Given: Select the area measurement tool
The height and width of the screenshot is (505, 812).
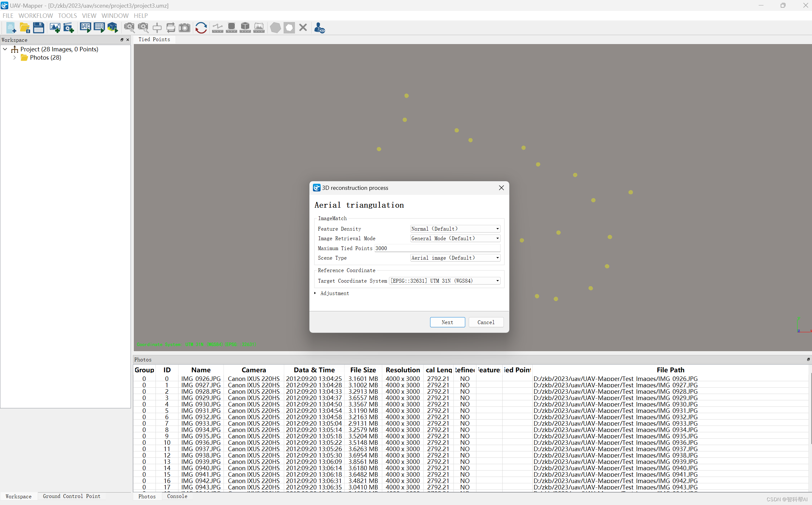Looking at the screenshot, I should (231, 28).
